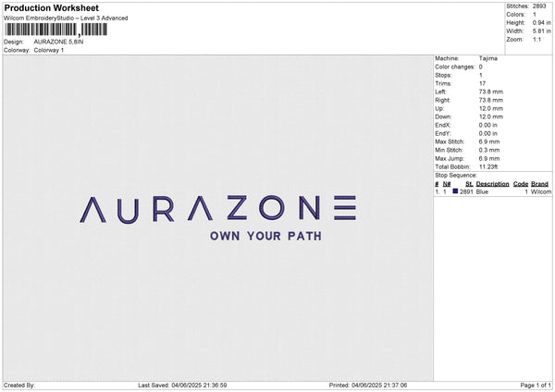Click the Up value 12.0 mm
This screenshot has width=555, height=392.
[490, 108]
